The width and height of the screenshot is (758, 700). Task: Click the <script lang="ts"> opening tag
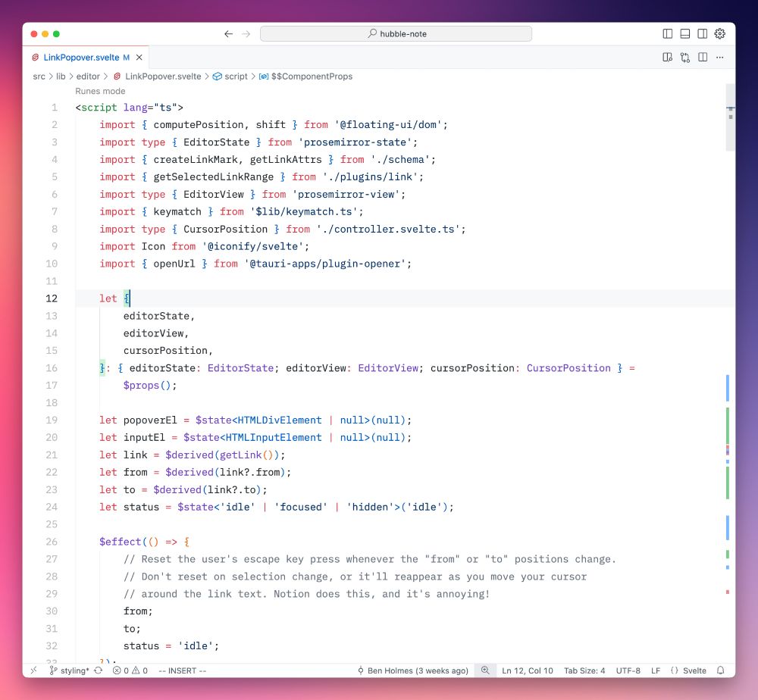click(129, 108)
